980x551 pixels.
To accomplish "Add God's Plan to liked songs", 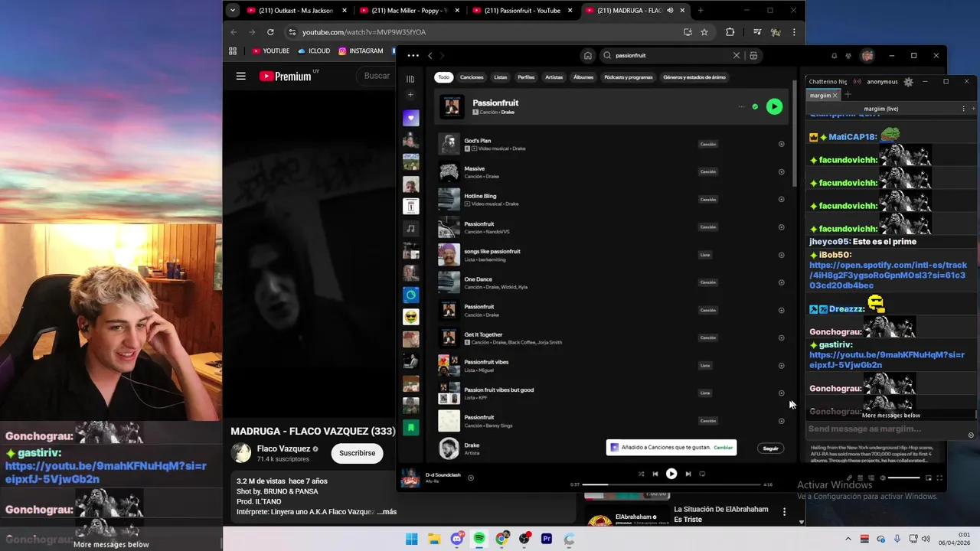I will point(781,144).
